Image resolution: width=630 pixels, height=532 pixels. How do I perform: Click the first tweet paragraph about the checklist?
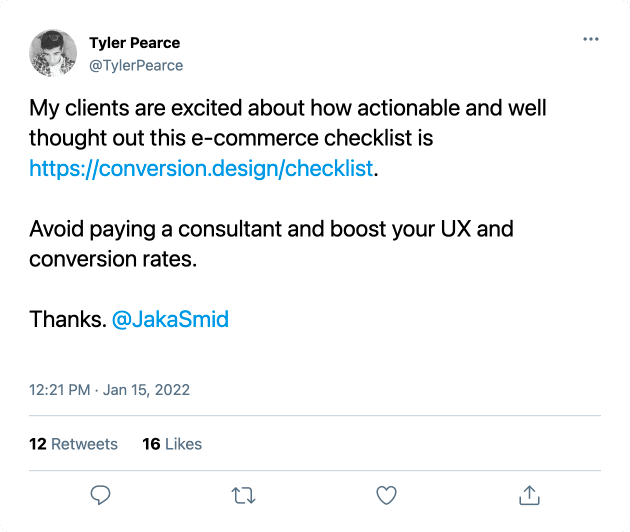(x=288, y=138)
